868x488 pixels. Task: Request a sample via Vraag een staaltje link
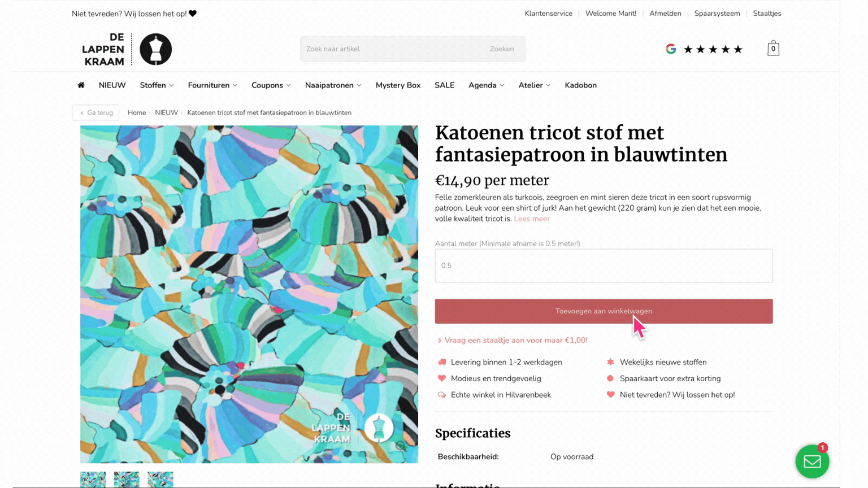(513, 340)
